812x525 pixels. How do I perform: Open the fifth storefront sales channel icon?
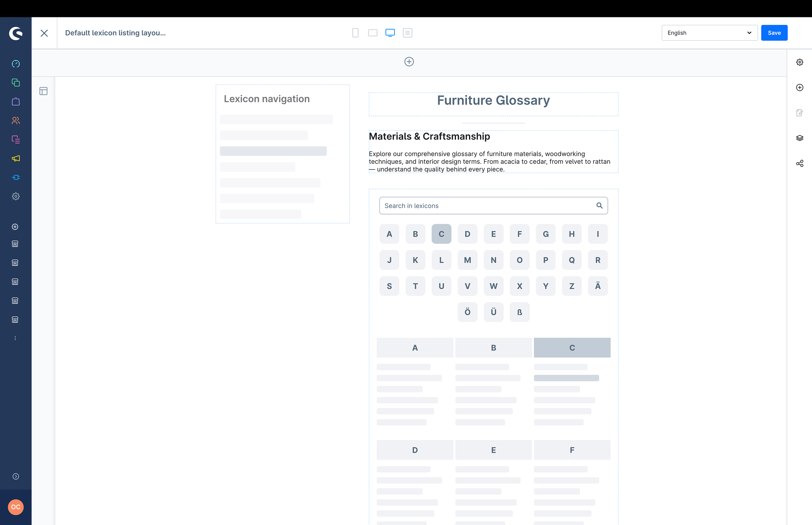15,320
